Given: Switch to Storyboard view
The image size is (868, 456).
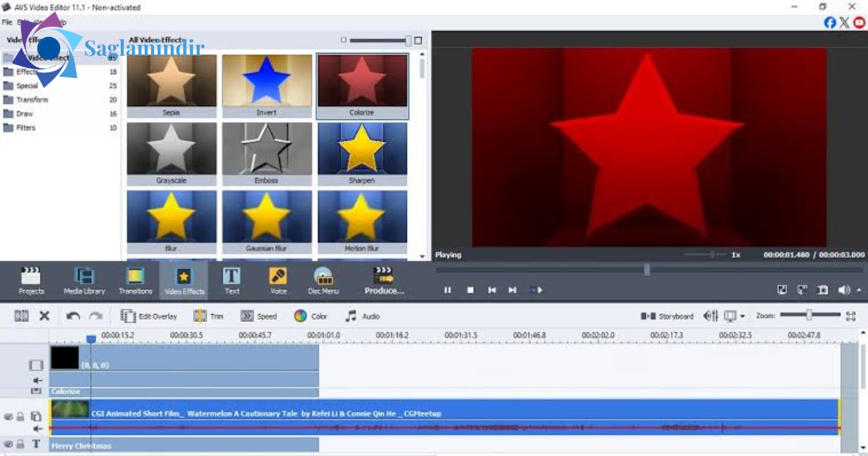Looking at the screenshot, I should tap(667, 316).
